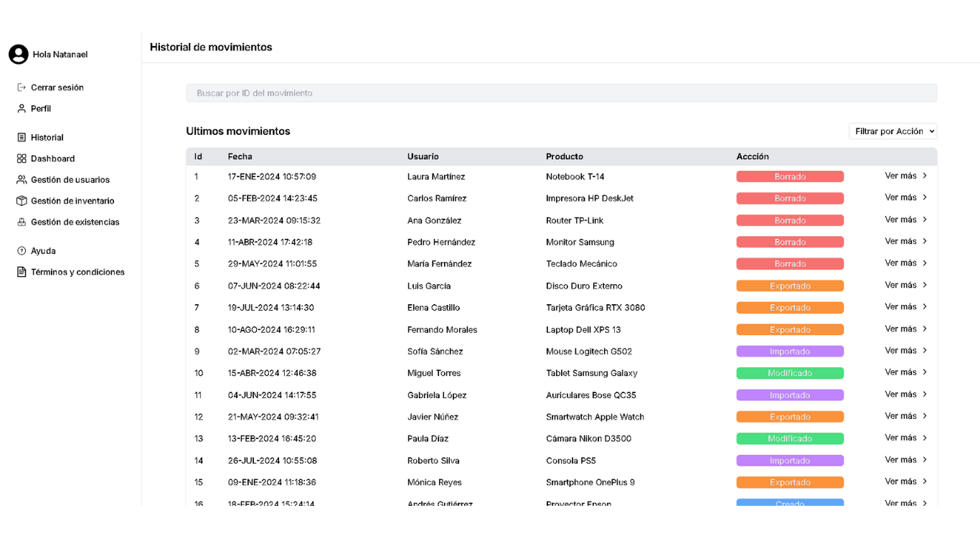980x551 pixels.
Task: Click the grid icon beside Dashboard
Action: point(22,159)
